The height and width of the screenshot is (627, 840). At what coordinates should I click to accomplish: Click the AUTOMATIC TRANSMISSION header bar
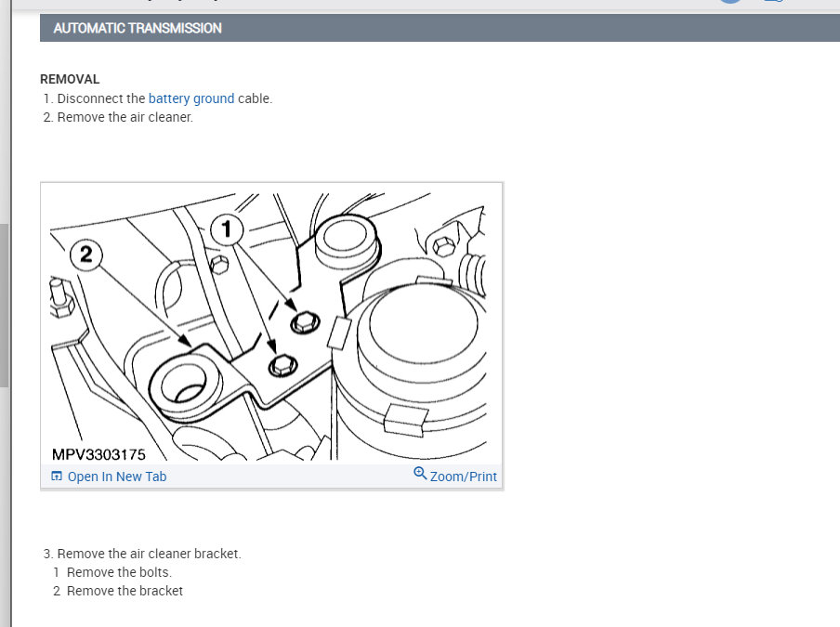tap(440, 28)
